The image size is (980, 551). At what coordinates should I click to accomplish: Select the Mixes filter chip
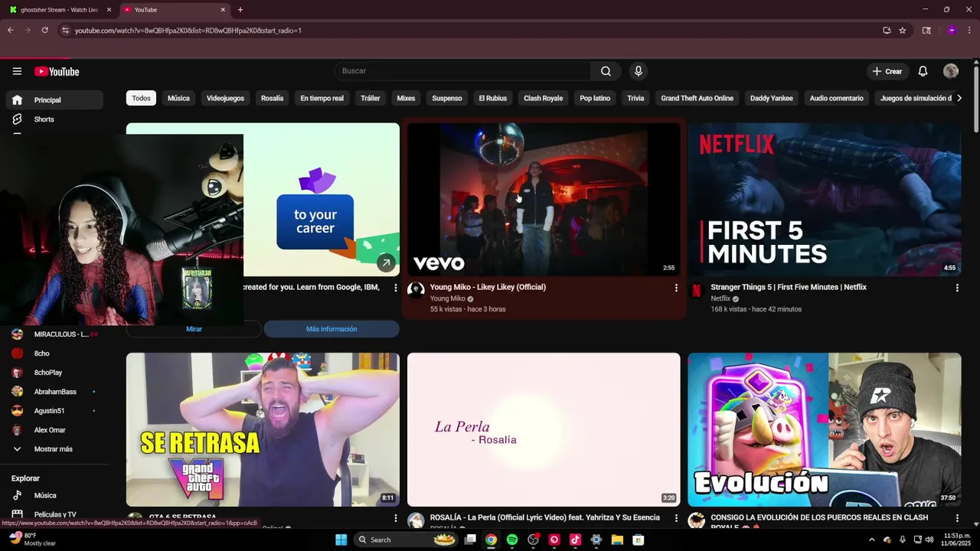coord(406,98)
